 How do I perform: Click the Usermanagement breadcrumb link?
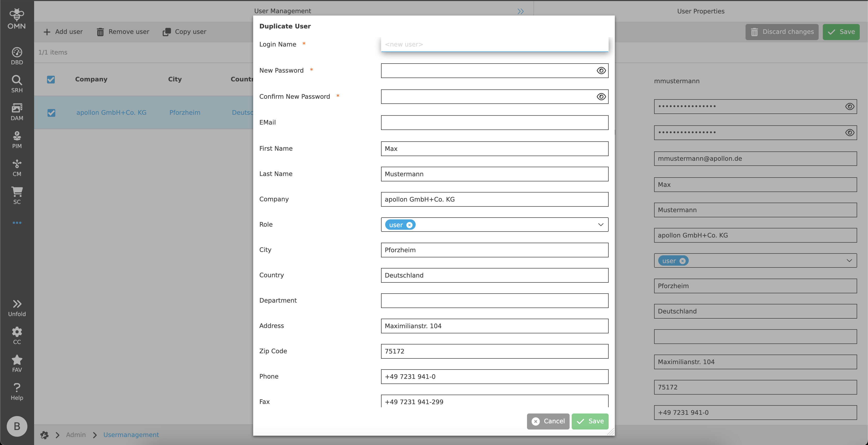(131, 435)
